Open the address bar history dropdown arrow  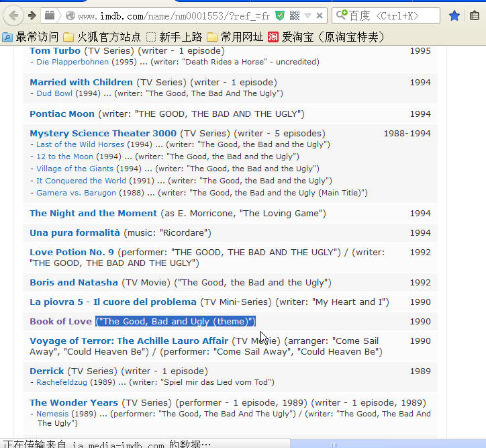tap(307, 15)
